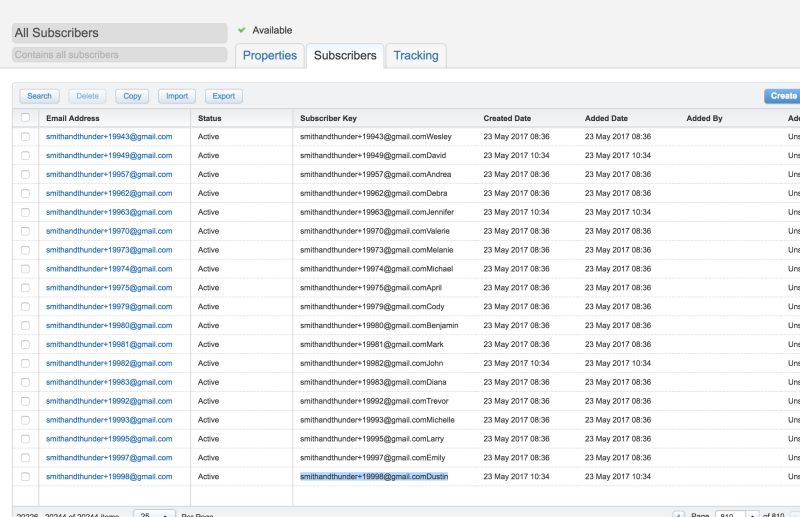Toggle the select-all checkbox in table header

[x=26, y=117]
